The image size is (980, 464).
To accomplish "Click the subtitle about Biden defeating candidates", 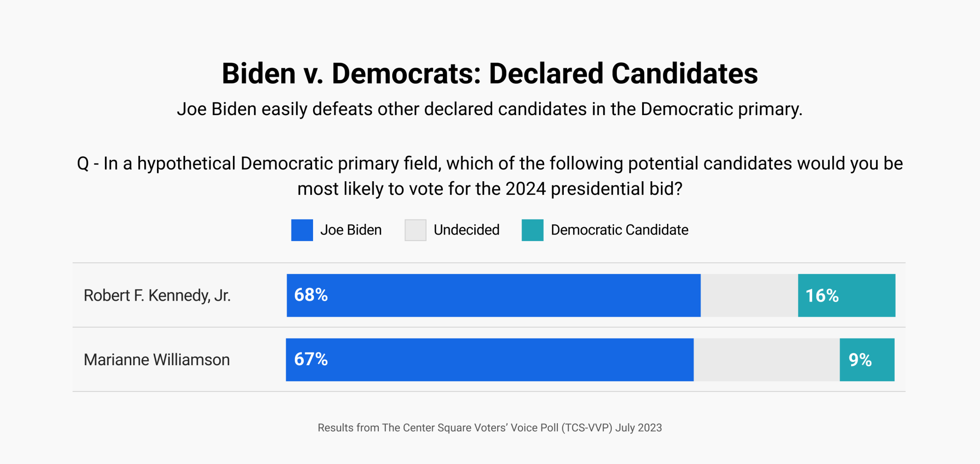I will click(x=489, y=109).
